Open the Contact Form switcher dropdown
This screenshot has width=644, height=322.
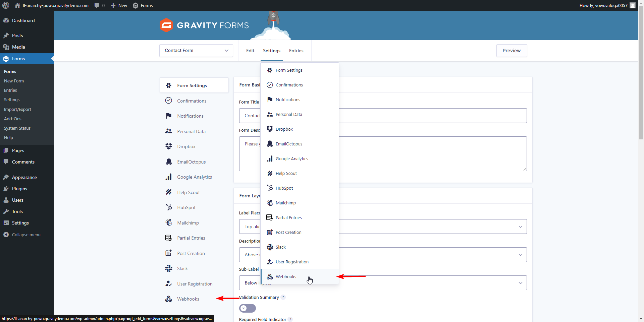click(x=196, y=51)
